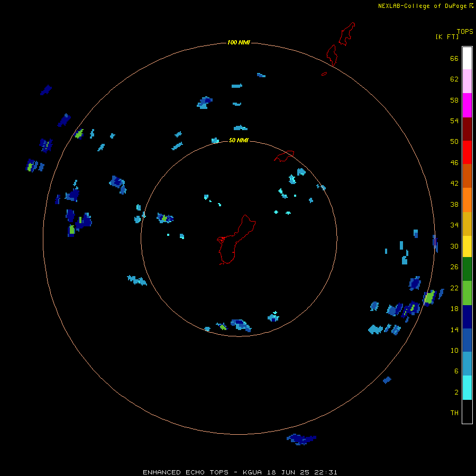Click the black TH threshold legend swatch

(x=467, y=411)
